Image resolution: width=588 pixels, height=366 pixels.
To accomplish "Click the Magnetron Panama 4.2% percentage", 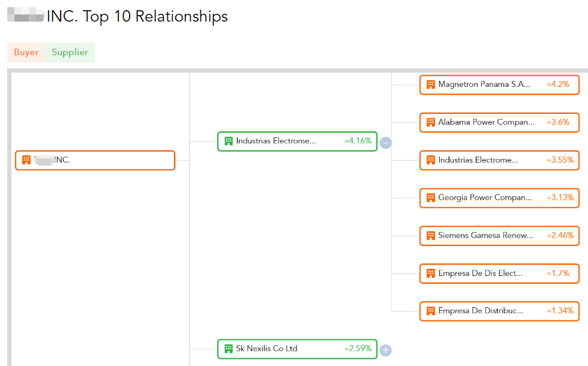I will tap(558, 85).
